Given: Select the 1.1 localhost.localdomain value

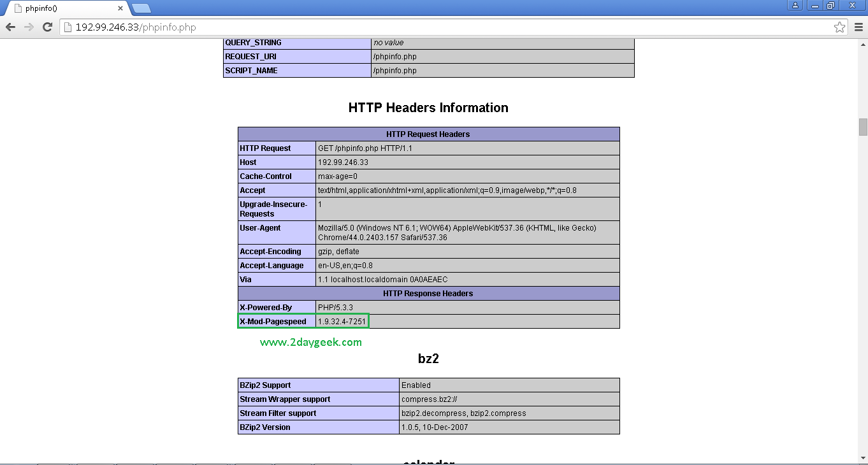Looking at the screenshot, I should pos(382,280).
